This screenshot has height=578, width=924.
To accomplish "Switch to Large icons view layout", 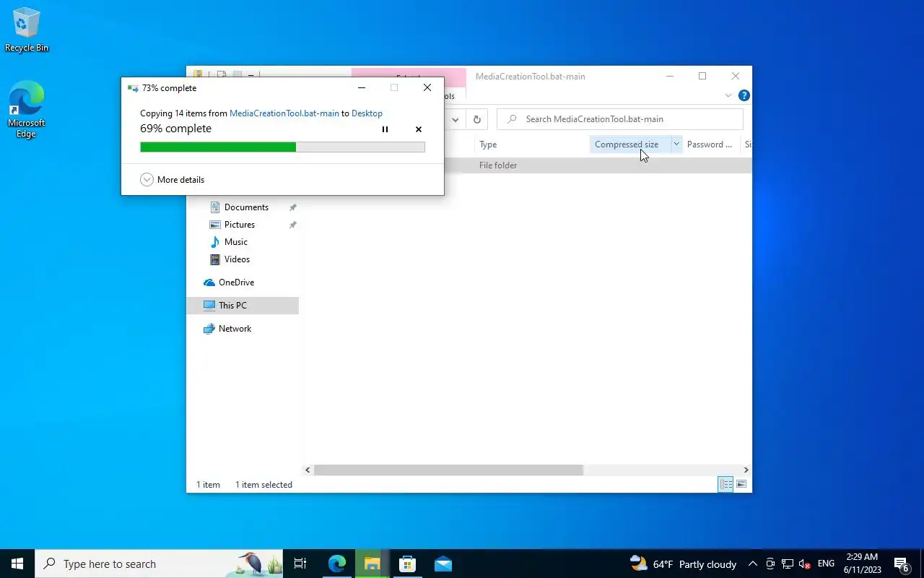I will click(741, 485).
